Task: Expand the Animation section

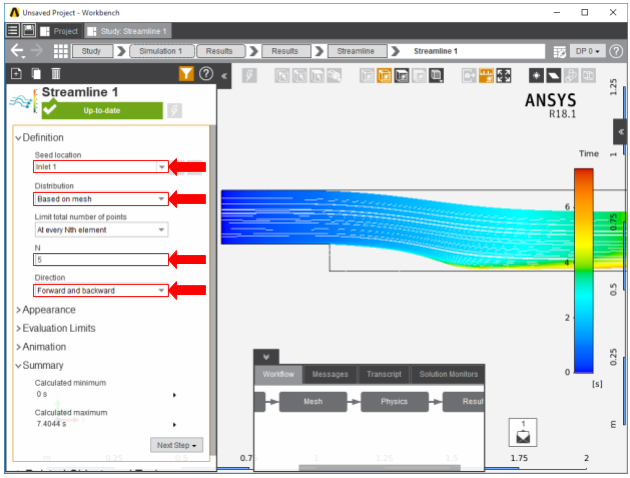Action: 18,347
